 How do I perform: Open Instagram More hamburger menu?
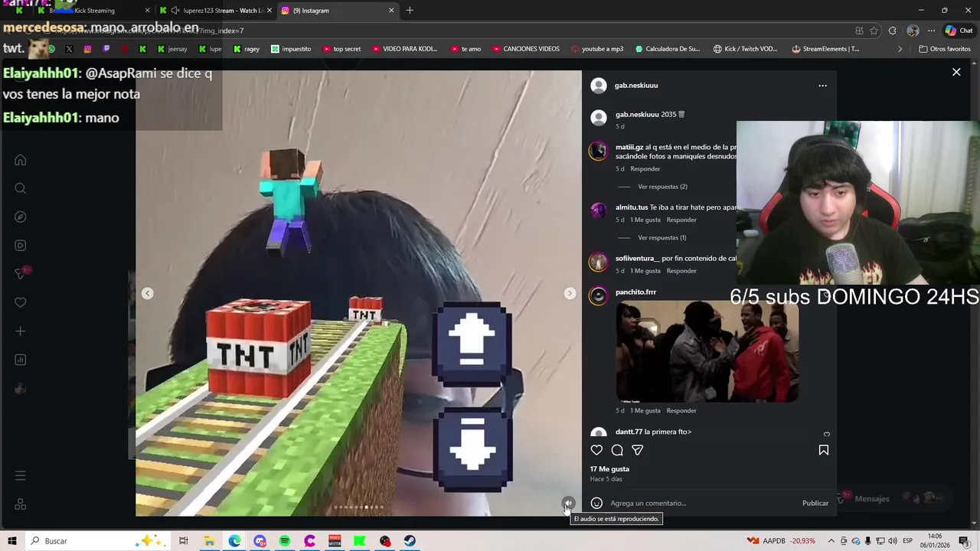coord(21,476)
